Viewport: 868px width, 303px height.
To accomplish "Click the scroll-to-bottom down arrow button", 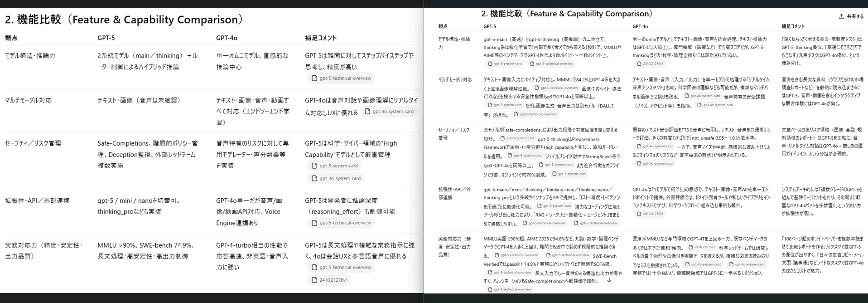I will (x=609, y=280).
